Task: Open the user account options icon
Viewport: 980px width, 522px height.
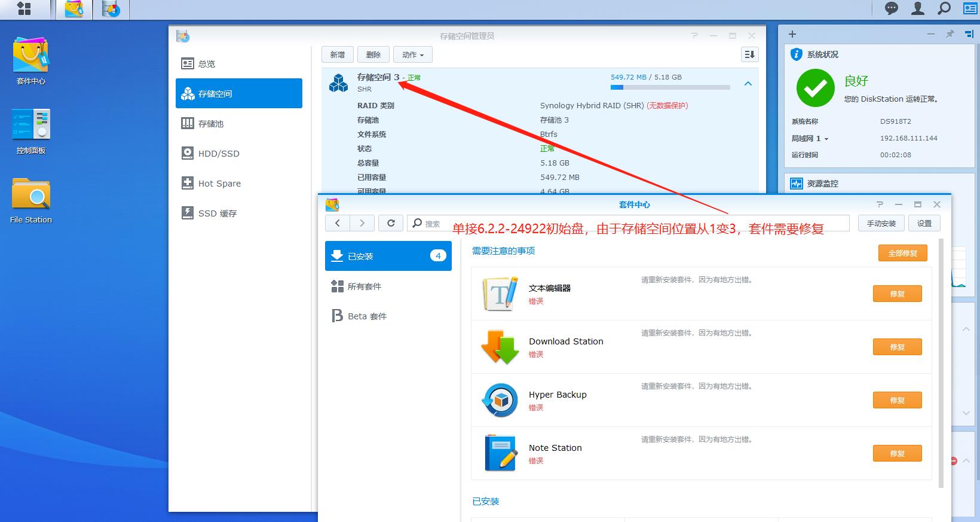Action: coord(917,8)
